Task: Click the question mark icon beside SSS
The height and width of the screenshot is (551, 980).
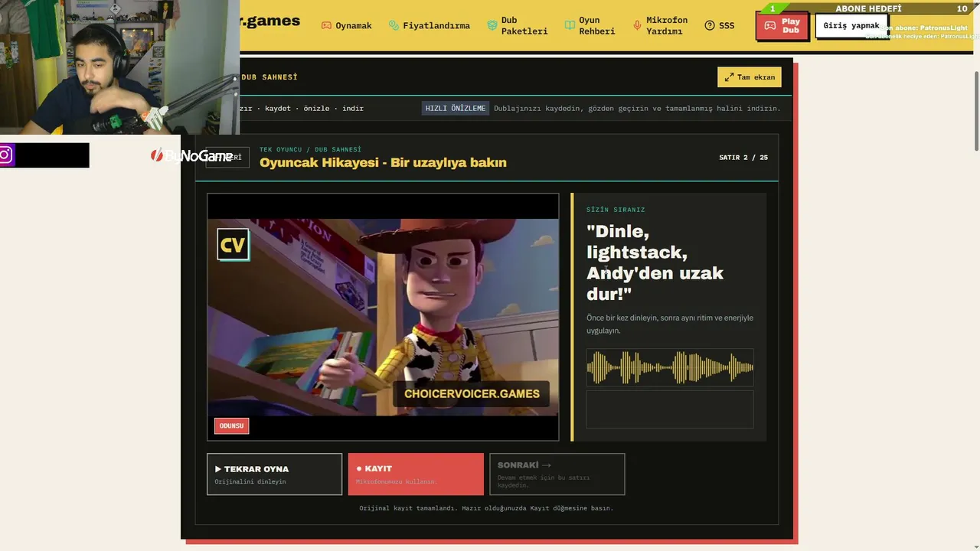Action: 710,25
